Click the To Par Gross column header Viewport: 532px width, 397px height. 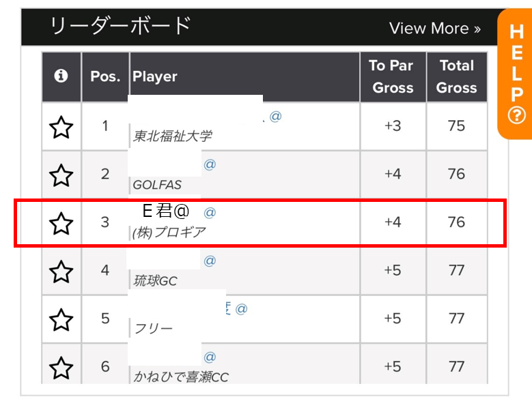(393, 76)
